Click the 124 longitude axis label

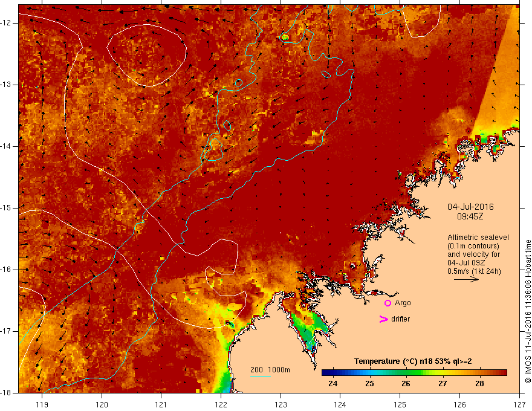point(340,404)
